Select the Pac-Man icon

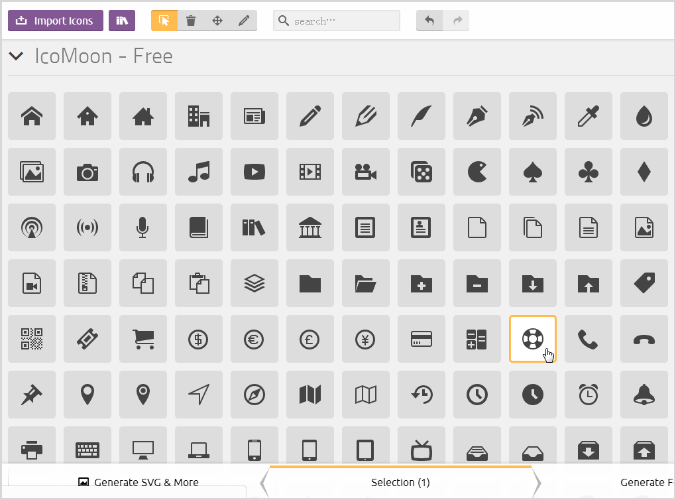pyautogui.click(x=477, y=172)
